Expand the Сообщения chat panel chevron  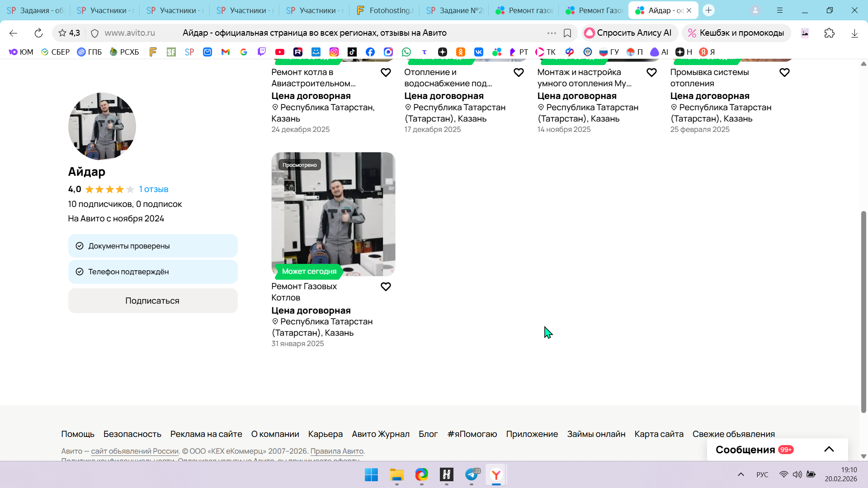click(829, 450)
